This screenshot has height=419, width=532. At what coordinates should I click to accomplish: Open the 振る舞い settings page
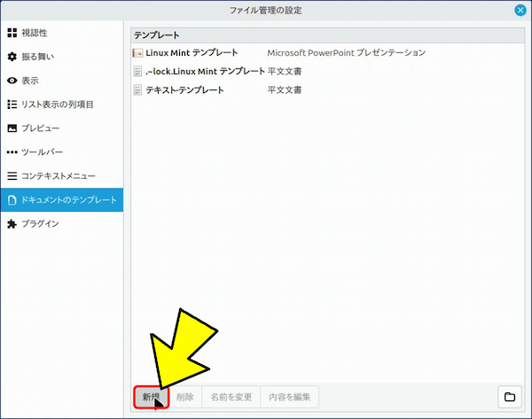pyautogui.click(x=62, y=57)
